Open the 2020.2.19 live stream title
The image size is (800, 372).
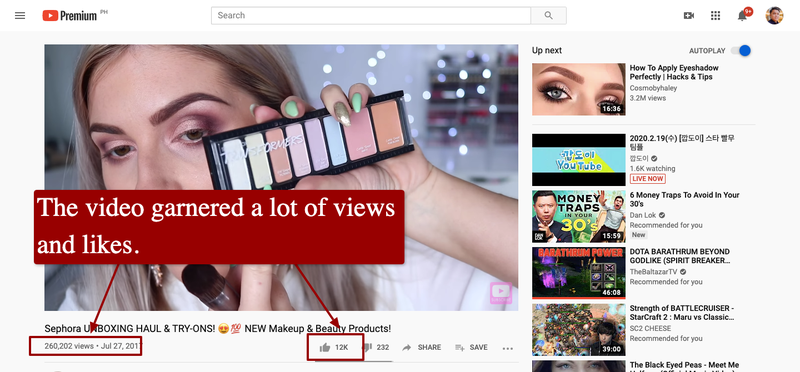pyautogui.click(x=682, y=143)
